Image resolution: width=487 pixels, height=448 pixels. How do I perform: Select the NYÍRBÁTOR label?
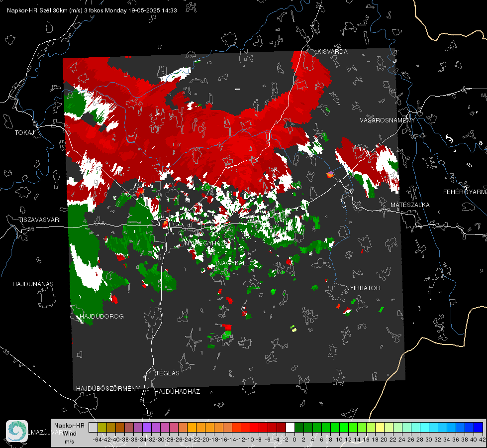(x=363, y=288)
